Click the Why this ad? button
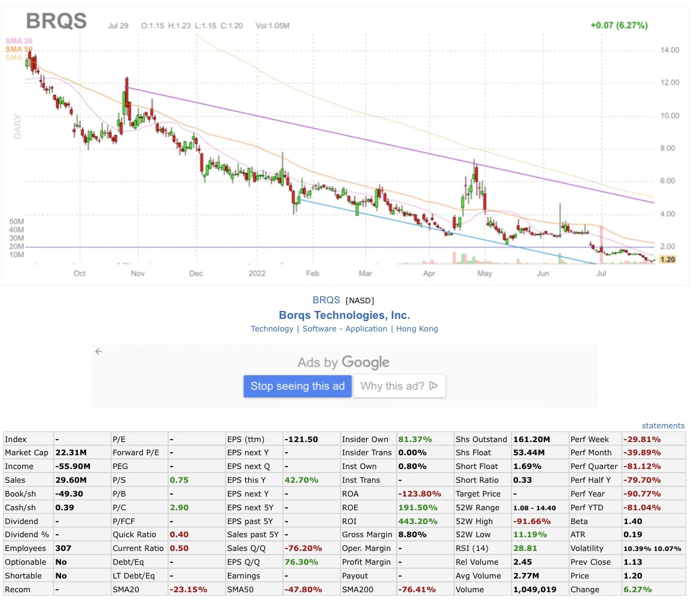This screenshot has height=603, width=700. 400,386
